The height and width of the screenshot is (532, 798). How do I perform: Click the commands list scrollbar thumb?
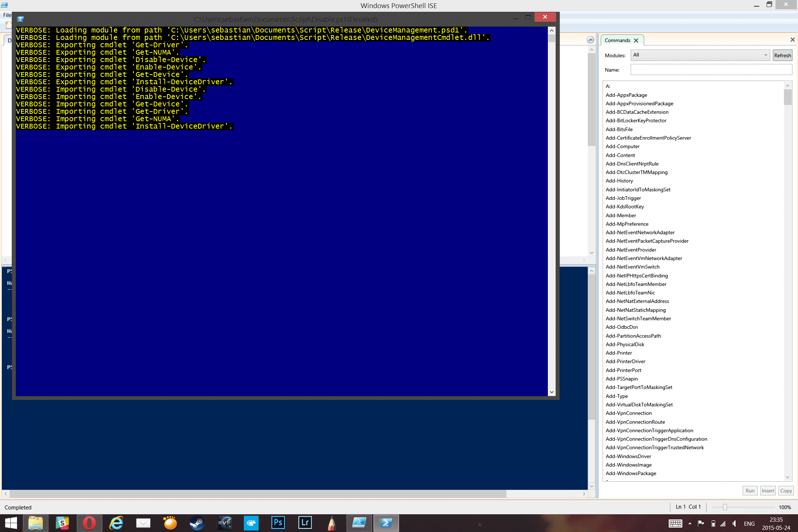point(788,98)
